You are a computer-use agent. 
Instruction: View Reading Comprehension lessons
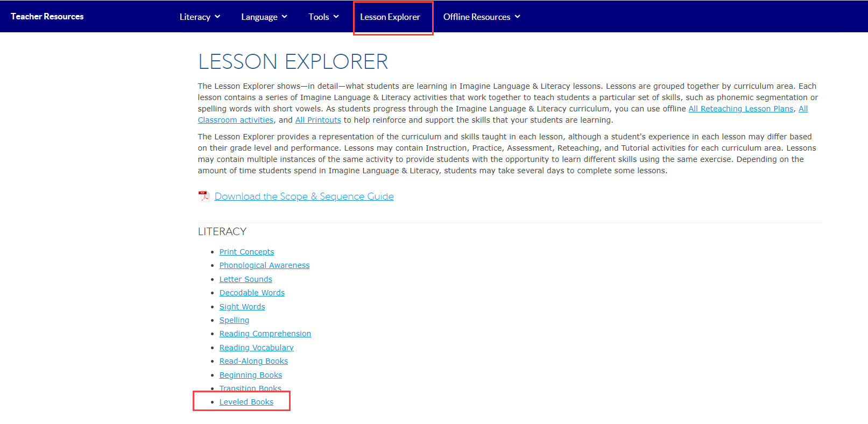click(265, 334)
